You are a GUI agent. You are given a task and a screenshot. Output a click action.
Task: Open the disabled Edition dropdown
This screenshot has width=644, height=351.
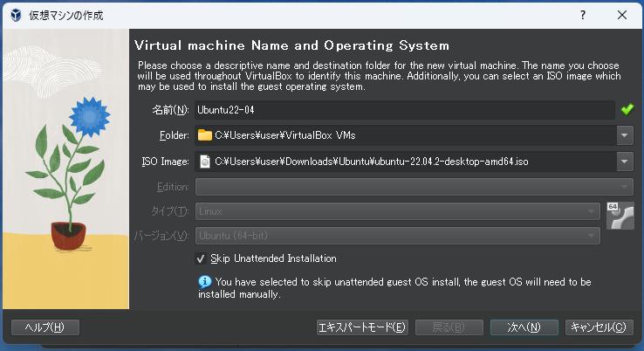[x=414, y=187]
